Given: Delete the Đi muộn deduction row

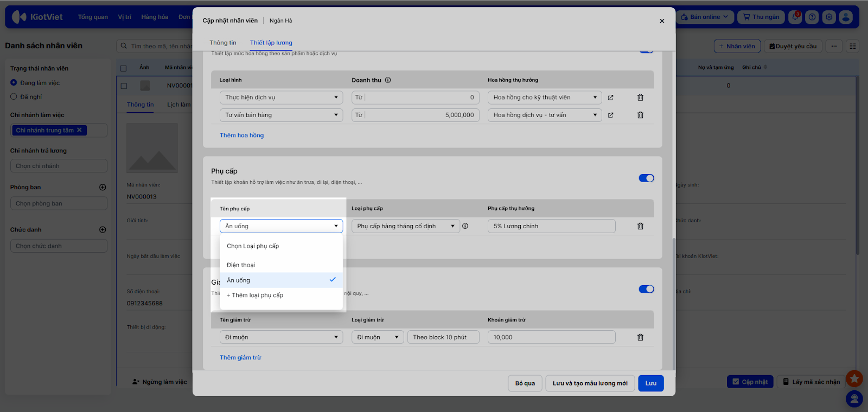Looking at the screenshot, I should 640,337.
